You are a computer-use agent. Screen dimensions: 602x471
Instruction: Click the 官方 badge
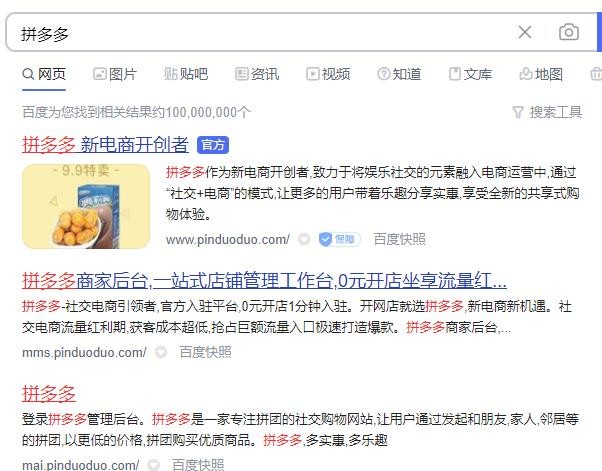[x=213, y=145]
